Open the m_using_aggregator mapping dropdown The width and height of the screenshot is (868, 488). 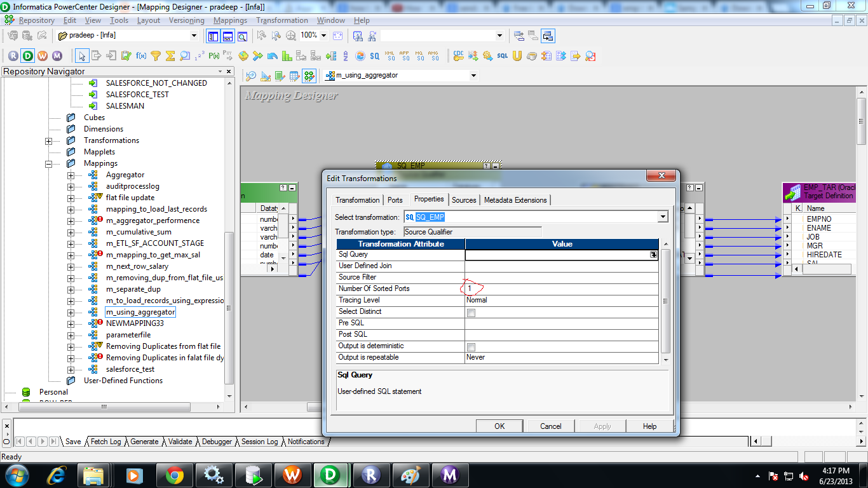click(x=473, y=76)
